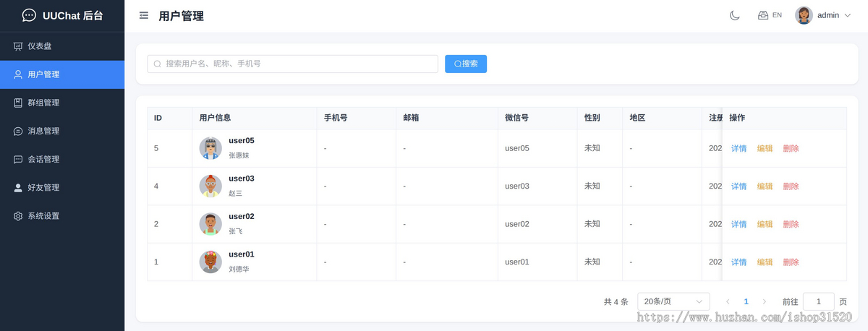Open 系统设置 settings menu
Screen dimensions: 868x331
62,215
